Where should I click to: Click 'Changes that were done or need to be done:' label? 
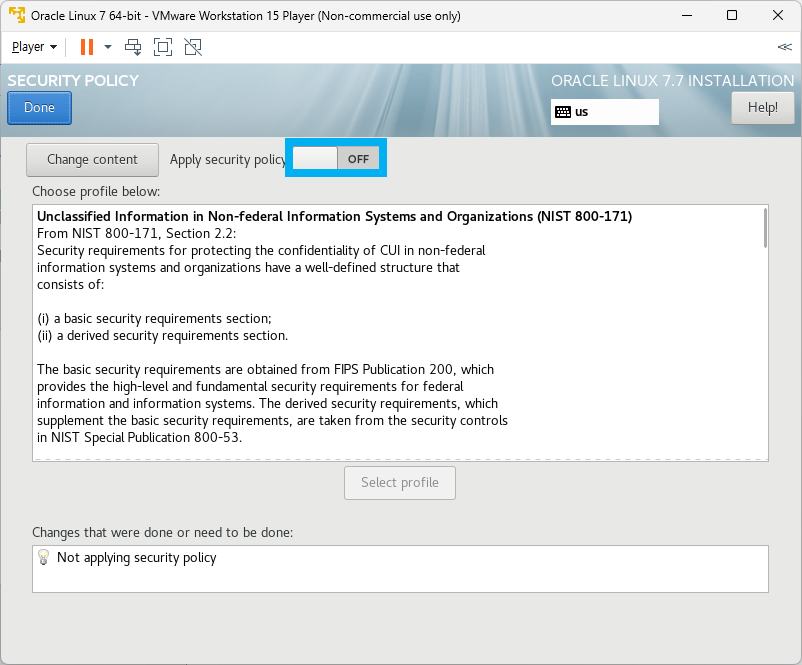click(x=163, y=533)
